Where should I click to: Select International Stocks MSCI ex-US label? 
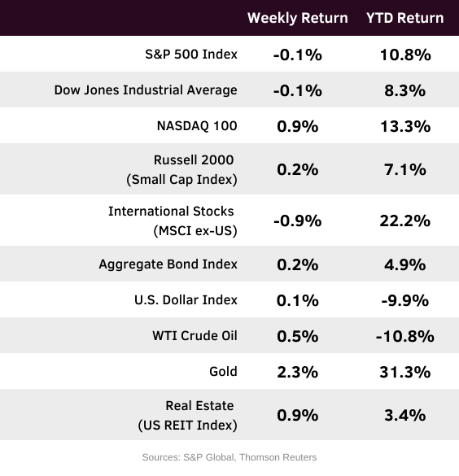point(173,221)
